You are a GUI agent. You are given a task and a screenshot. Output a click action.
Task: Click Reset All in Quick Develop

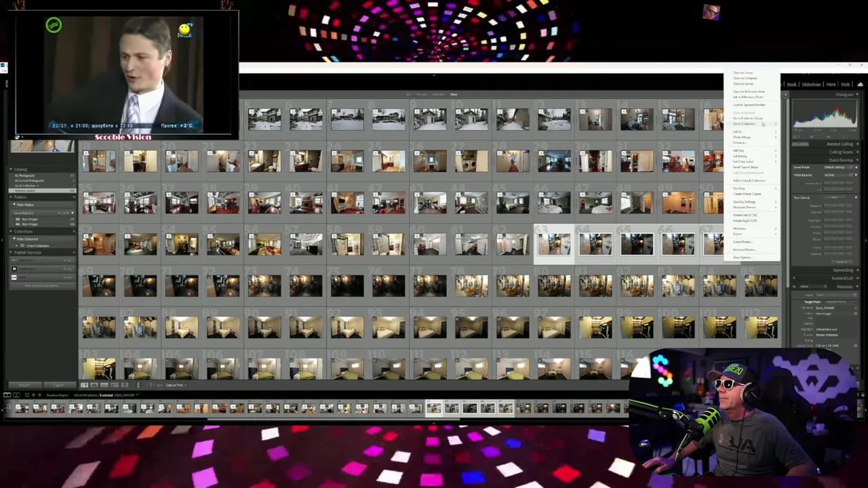[x=842, y=262]
